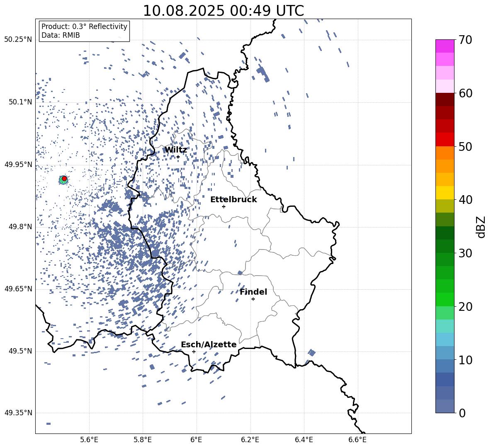Screen dimensions: 491x448
Task: Click the colorbar tick label '60'
Action: (x=465, y=93)
